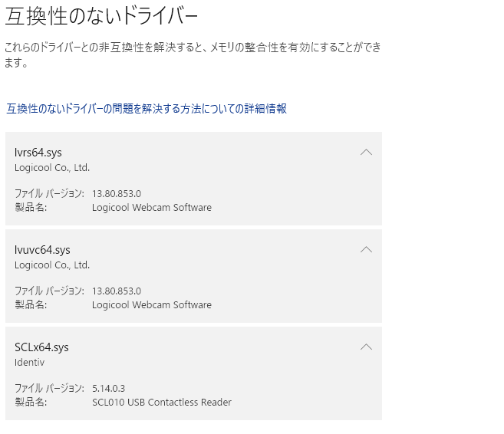Select the lvuvc64.sys file name
The image size is (504, 434).
pos(42,250)
